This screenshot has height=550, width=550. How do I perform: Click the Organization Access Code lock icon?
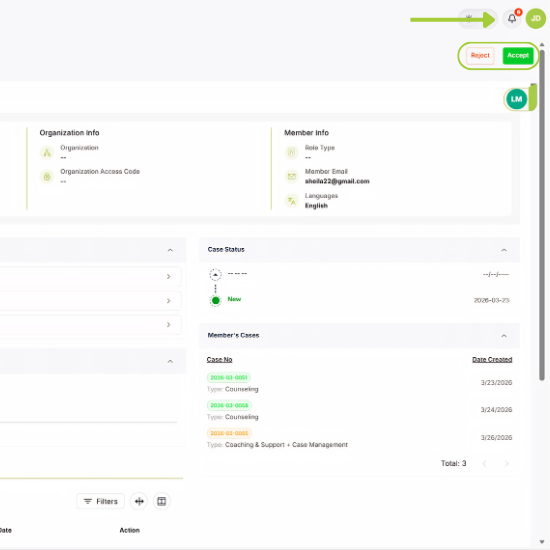coord(47,176)
